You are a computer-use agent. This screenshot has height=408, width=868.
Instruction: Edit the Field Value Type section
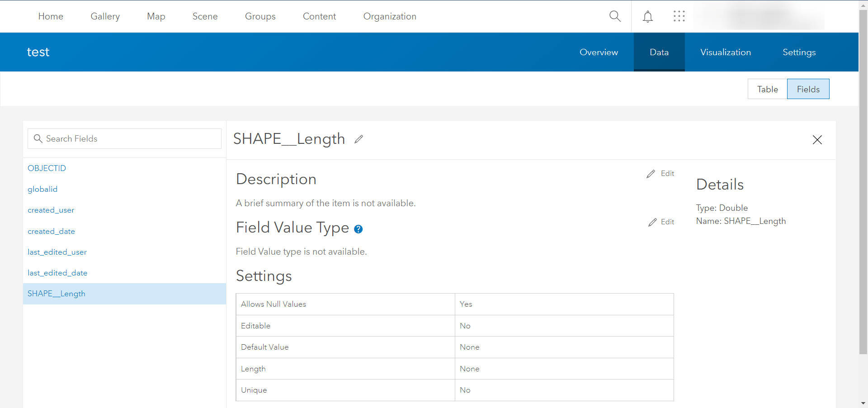pos(661,222)
